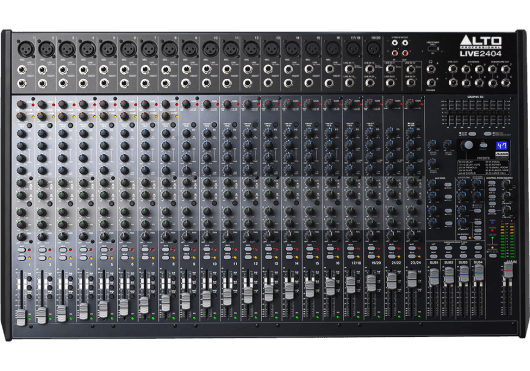530x371 pixels.
Task: Click the right button below the Graphic EQ sliders
Action: (x=487, y=134)
